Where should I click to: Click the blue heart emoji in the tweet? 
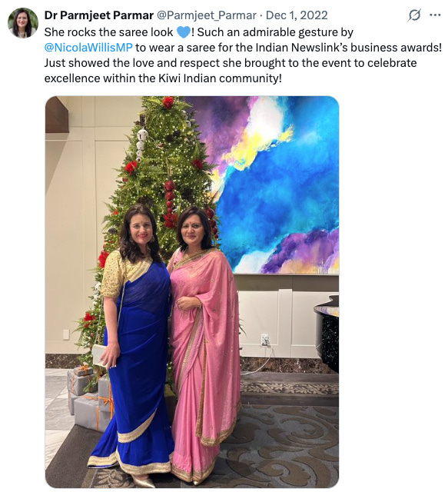[183, 32]
